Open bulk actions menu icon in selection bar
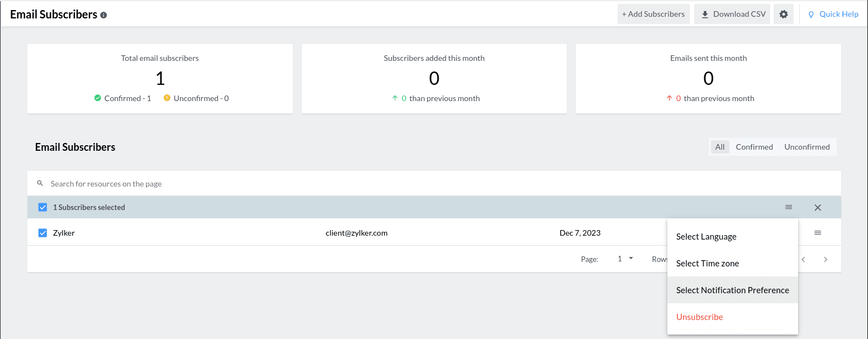The height and width of the screenshot is (339, 868). click(789, 207)
